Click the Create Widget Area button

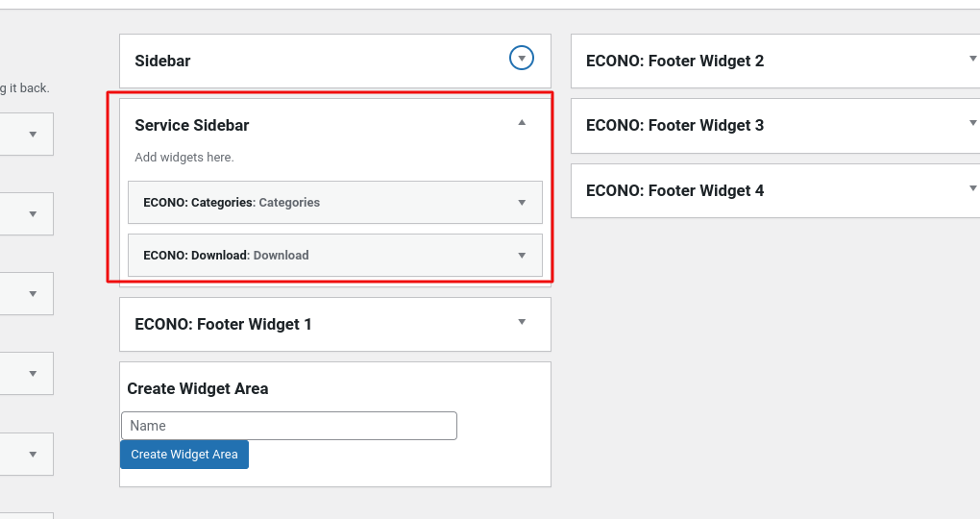(x=184, y=455)
